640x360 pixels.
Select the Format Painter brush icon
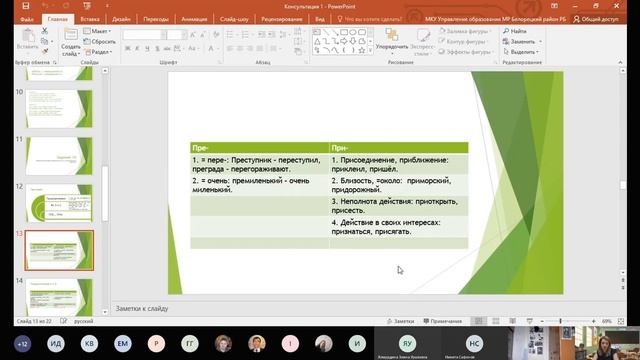pos(45,51)
